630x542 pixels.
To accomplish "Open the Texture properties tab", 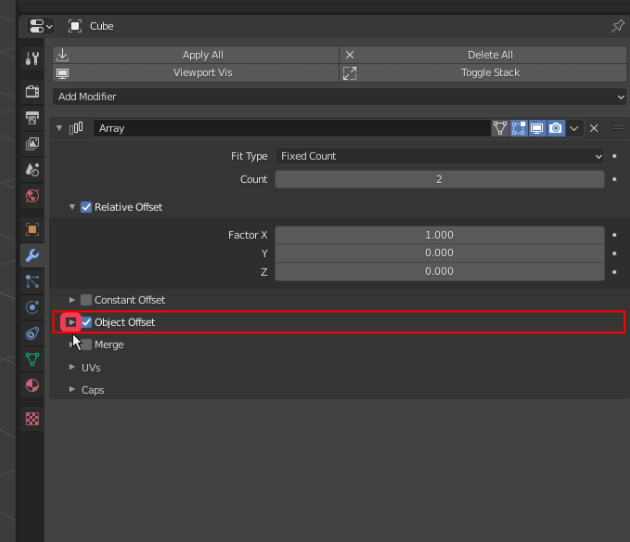I will (33, 419).
